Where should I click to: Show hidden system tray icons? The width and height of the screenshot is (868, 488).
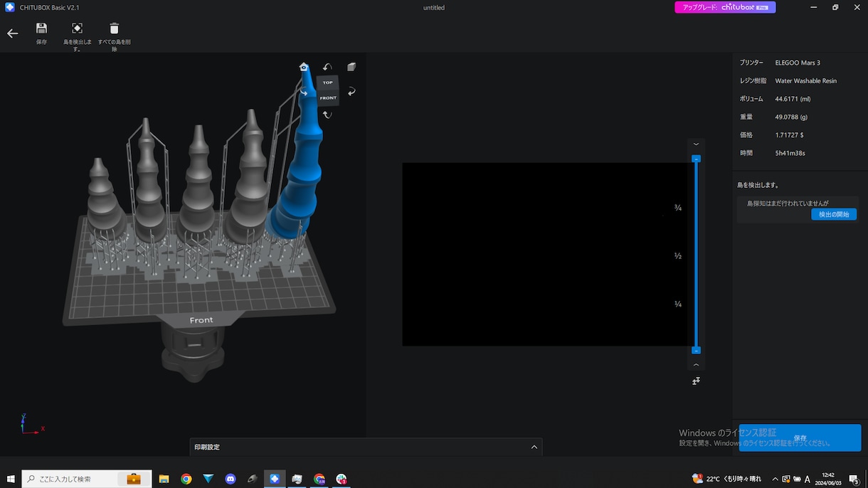[x=775, y=479]
